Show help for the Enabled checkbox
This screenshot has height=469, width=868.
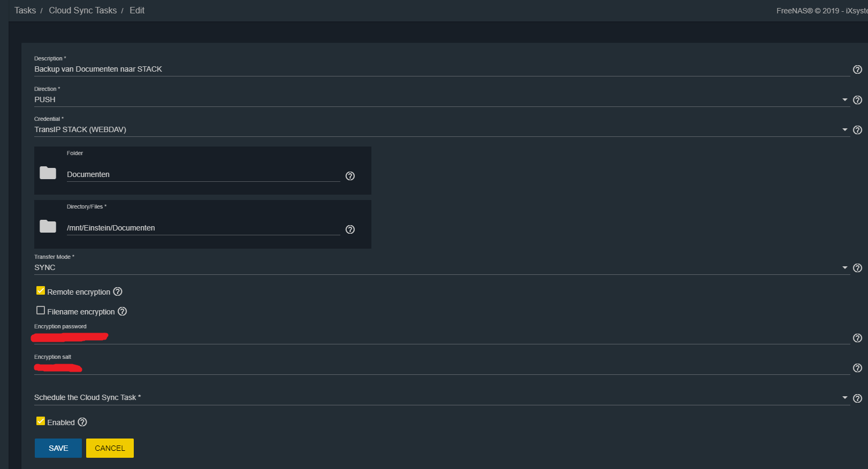pos(82,422)
